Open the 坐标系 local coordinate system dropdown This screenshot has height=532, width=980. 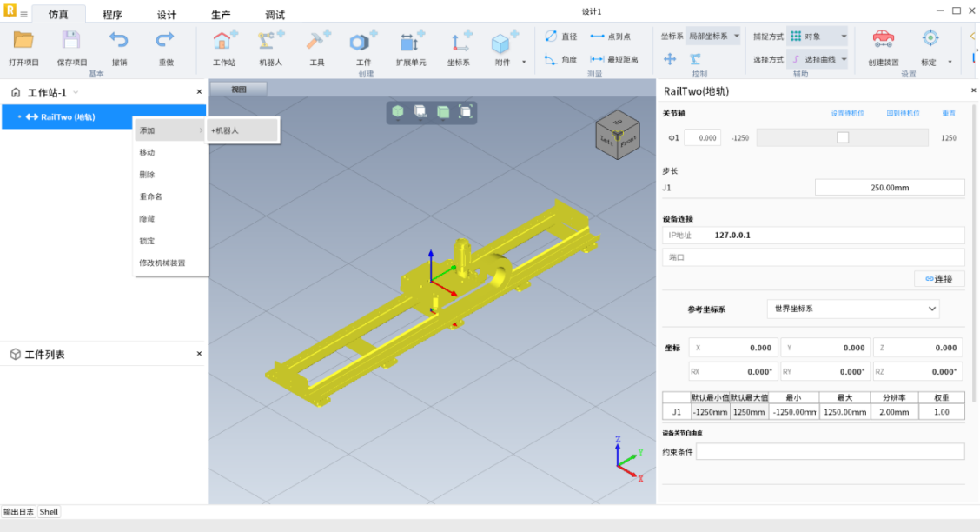point(714,37)
